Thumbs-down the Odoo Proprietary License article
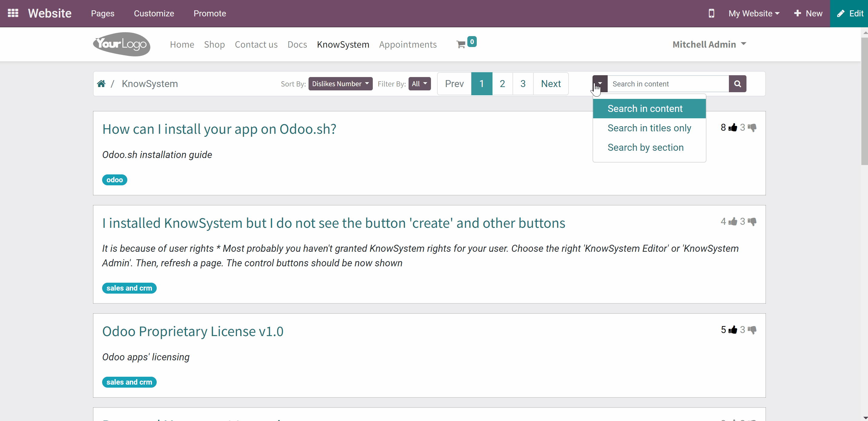This screenshot has height=421, width=868. pyautogui.click(x=752, y=330)
